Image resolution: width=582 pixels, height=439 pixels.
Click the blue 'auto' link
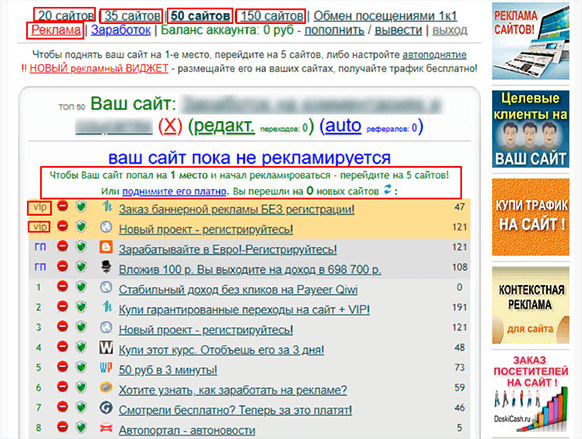point(343,125)
